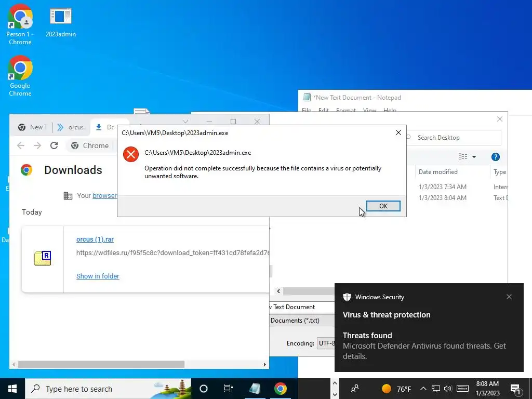Switch to the orcus tab in Chrome
The image size is (532, 399).
71,127
